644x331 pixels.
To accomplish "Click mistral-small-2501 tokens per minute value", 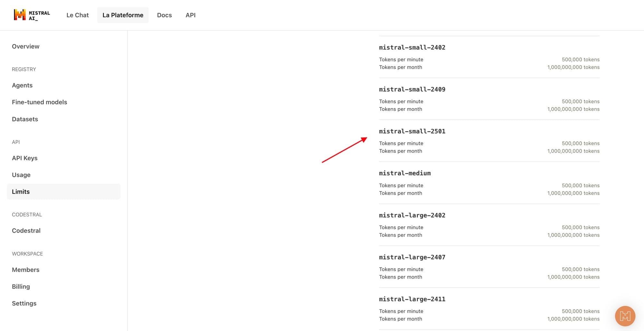I will point(581,143).
